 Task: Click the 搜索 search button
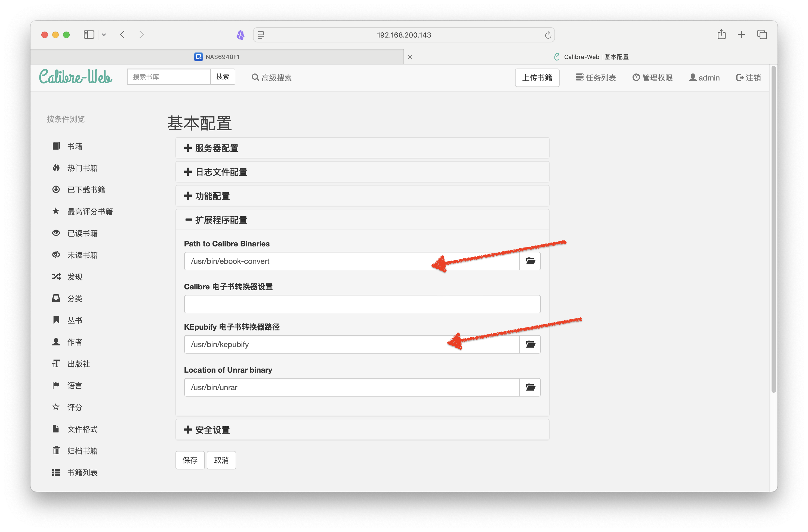[223, 77]
